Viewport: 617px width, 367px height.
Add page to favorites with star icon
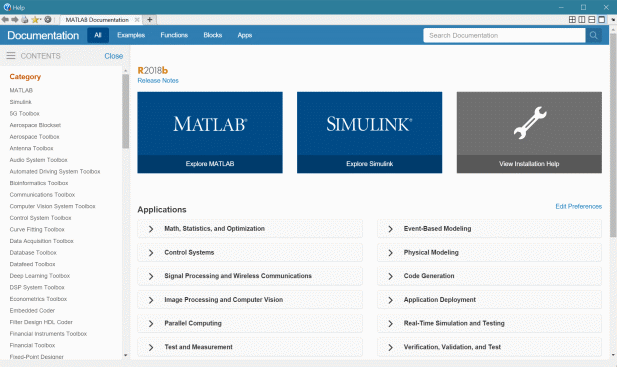click(x=35, y=19)
